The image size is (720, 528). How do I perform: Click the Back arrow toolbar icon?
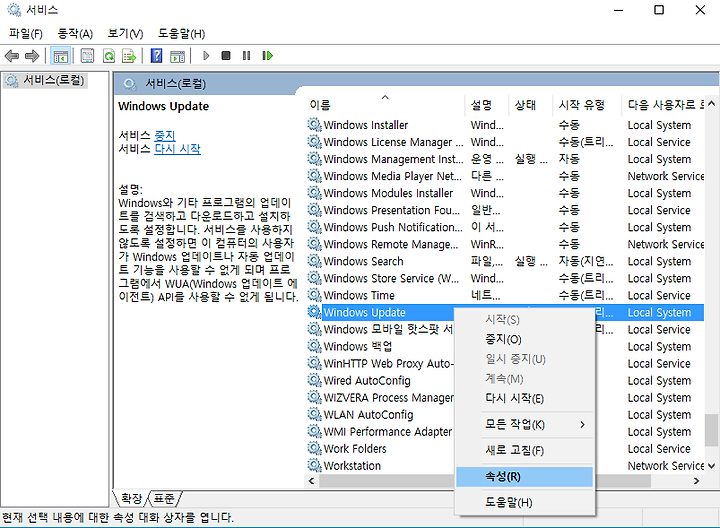[11, 56]
